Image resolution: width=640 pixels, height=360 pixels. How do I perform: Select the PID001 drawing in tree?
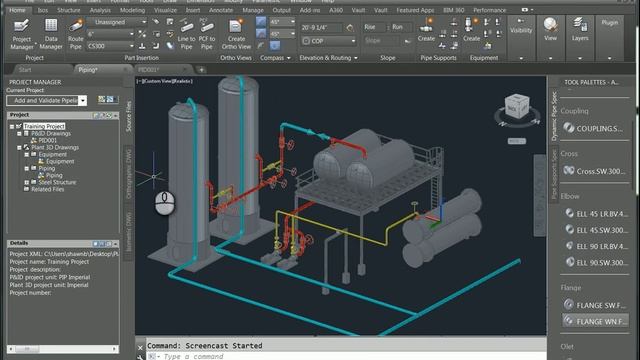click(48, 140)
